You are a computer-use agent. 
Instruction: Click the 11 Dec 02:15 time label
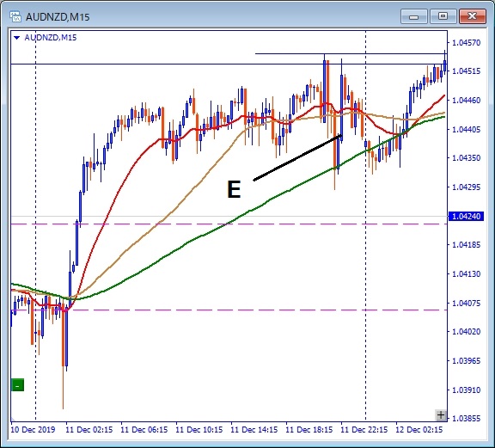click(x=89, y=430)
